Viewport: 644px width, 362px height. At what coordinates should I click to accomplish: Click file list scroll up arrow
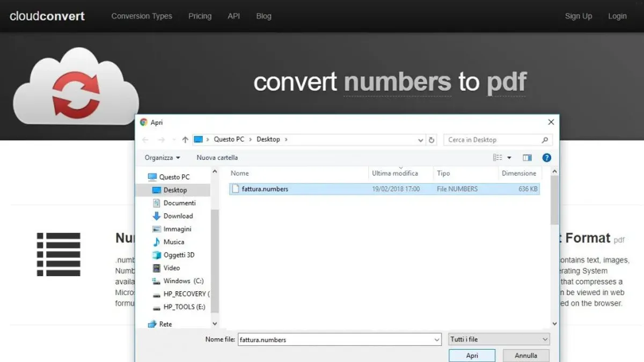[555, 172]
